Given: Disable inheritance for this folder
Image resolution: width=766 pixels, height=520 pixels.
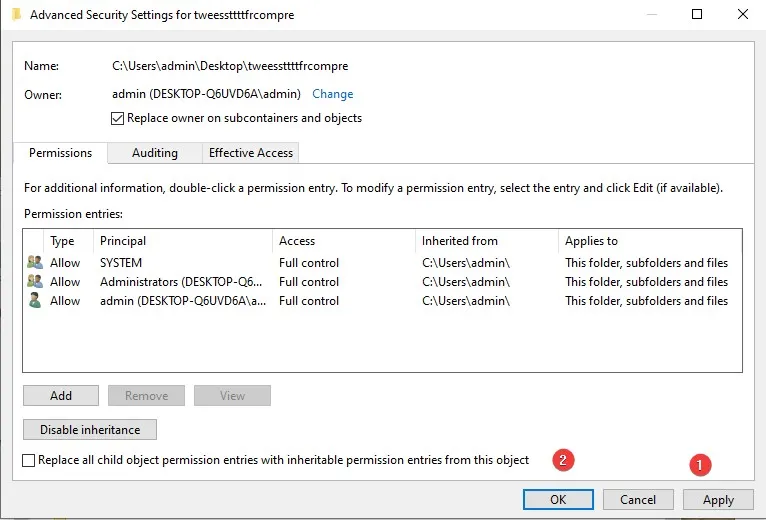Looking at the screenshot, I should (x=90, y=430).
